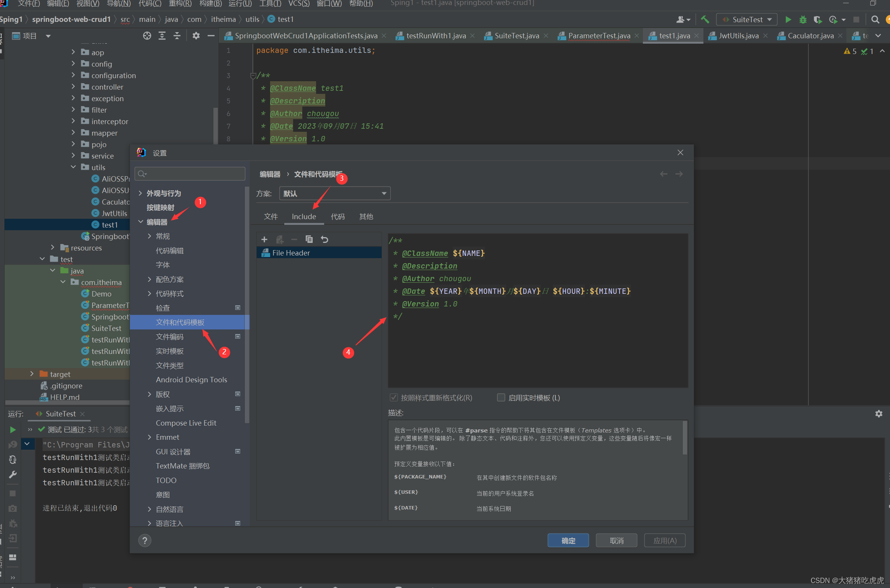Open the 方案 默认 dropdown
The height and width of the screenshot is (588, 890).
(335, 193)
